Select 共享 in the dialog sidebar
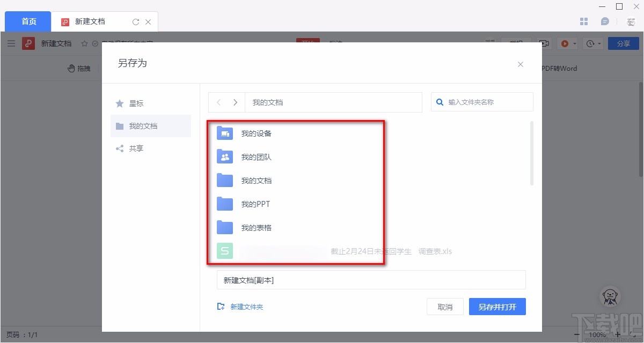Image resolution: width=644 pixels, height=343 pixels. click(136, 148)
